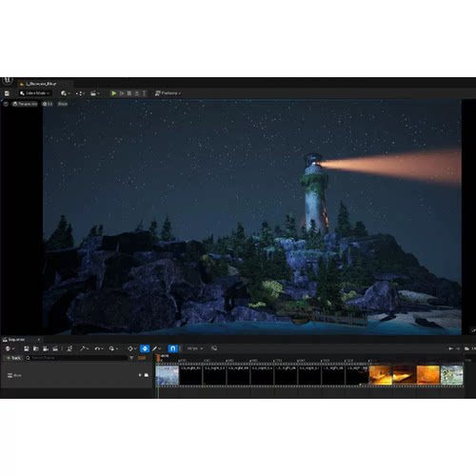This screenshot has height=476, width=476.
Task: Click the camera lock icon on Shots track
Action: (147, 375)
